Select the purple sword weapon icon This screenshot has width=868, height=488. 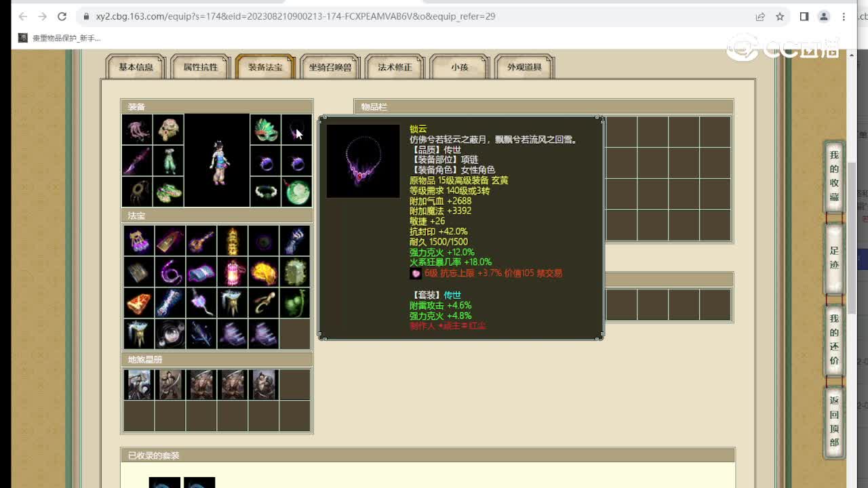137,161
